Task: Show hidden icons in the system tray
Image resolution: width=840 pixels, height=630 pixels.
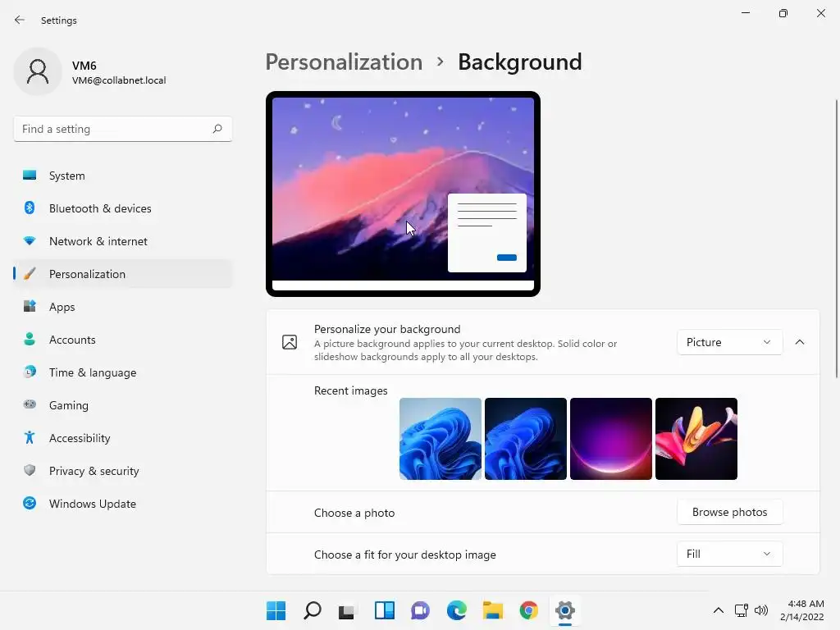Action: point(719,610)
